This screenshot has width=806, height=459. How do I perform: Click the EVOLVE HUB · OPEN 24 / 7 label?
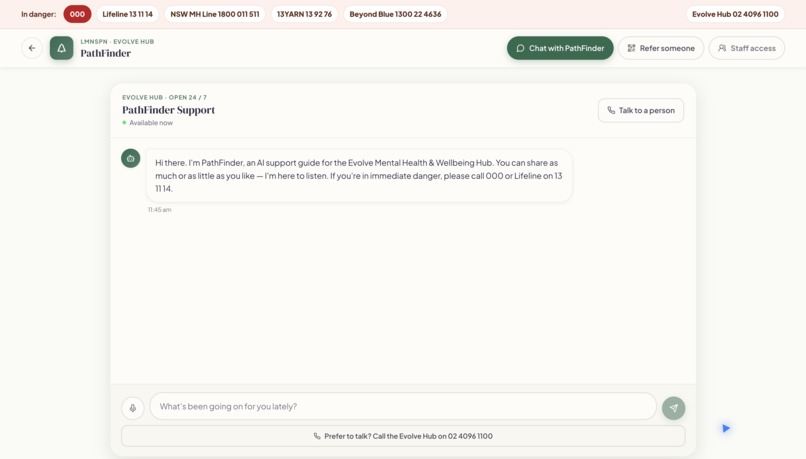(x=164, y=97)
